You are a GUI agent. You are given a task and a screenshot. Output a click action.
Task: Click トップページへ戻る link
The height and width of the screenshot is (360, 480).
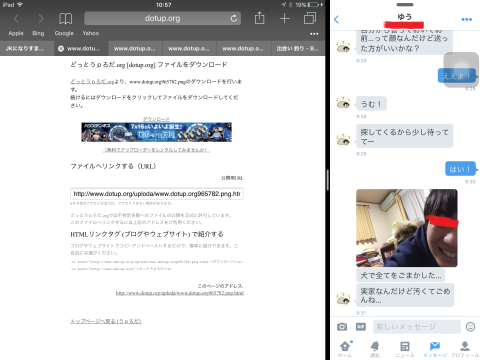click(x=106, y=321)
